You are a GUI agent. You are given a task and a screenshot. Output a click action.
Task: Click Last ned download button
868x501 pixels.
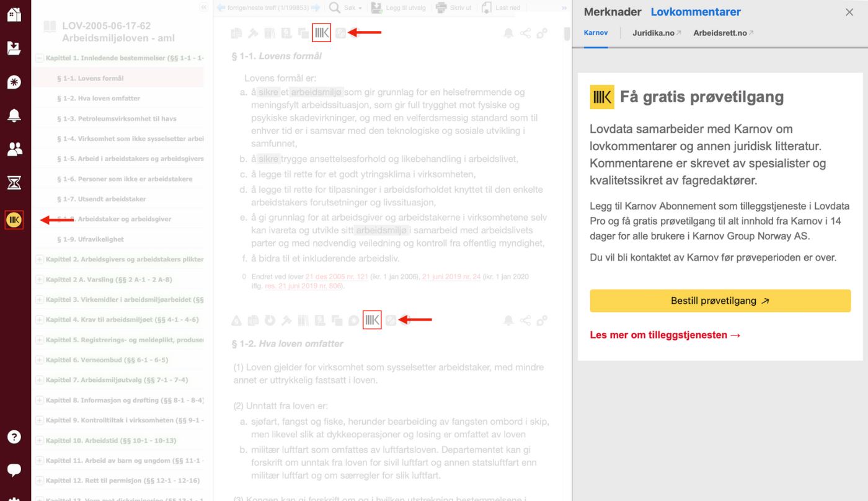pyautogui.click(x=502, y=7)
